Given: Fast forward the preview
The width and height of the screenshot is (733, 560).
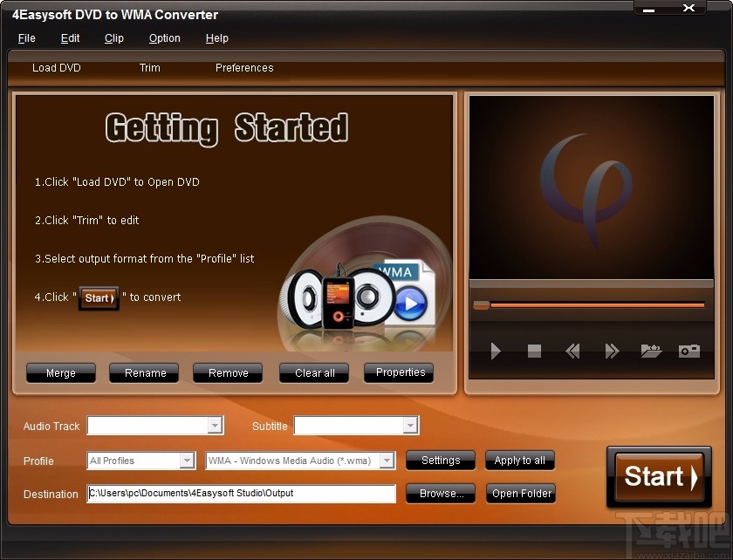Looking at the screenshot, I should point(611,351).
